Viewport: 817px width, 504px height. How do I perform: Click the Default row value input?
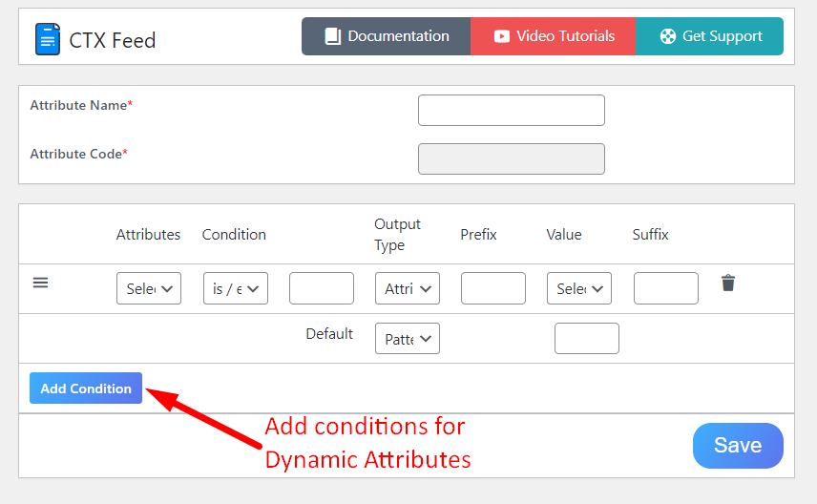pyautogui.click(x=586, y=338)
